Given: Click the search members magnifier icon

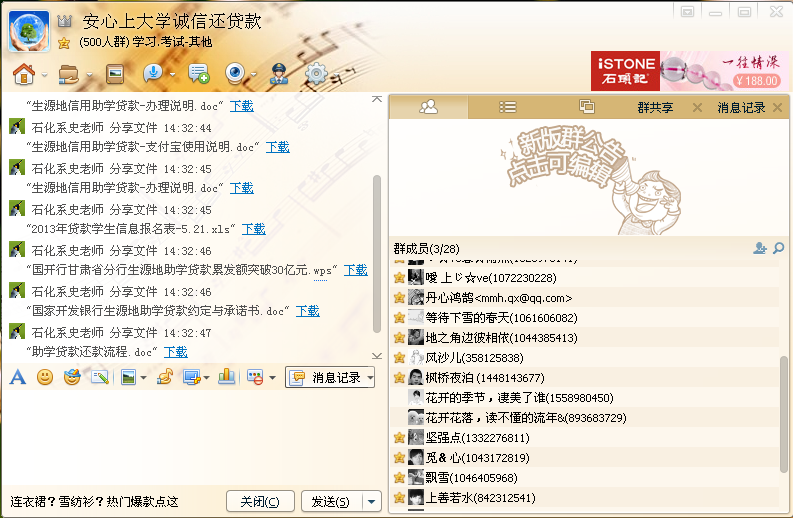Looking at the screenshot, I should 778,248.
